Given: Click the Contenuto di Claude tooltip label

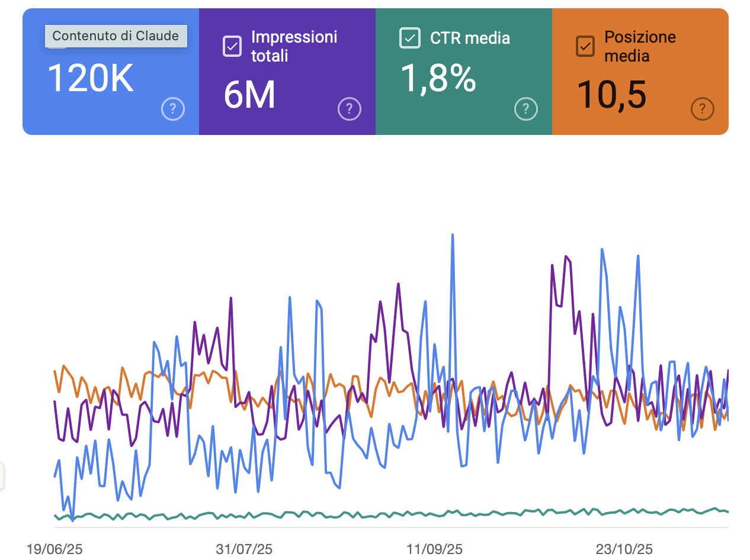Looking at the screenshot, I should [116, 36].
